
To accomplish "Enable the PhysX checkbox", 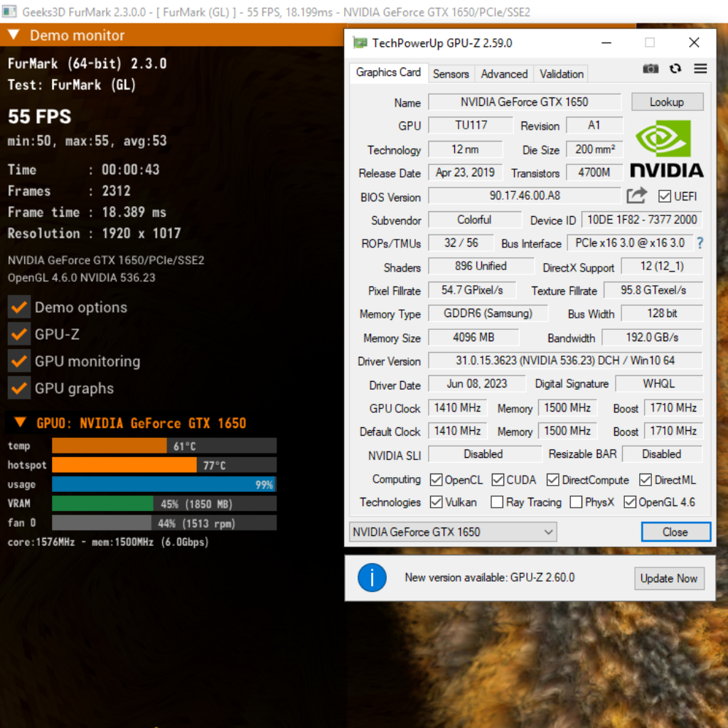I will click(x=576, y=502).
